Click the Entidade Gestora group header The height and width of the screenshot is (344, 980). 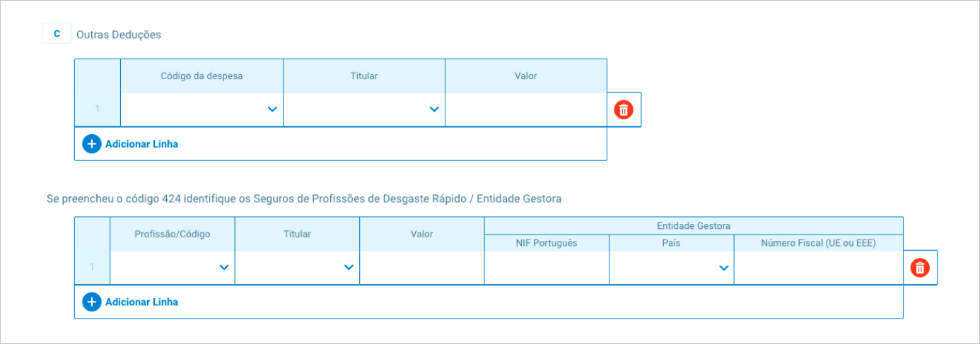pos(693,226)
